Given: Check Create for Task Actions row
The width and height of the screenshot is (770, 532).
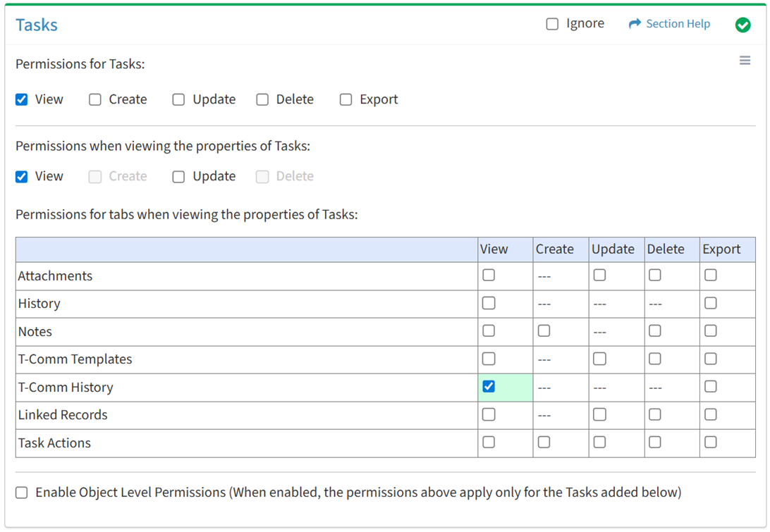Looking at the screenshot, I should point(544,443).
